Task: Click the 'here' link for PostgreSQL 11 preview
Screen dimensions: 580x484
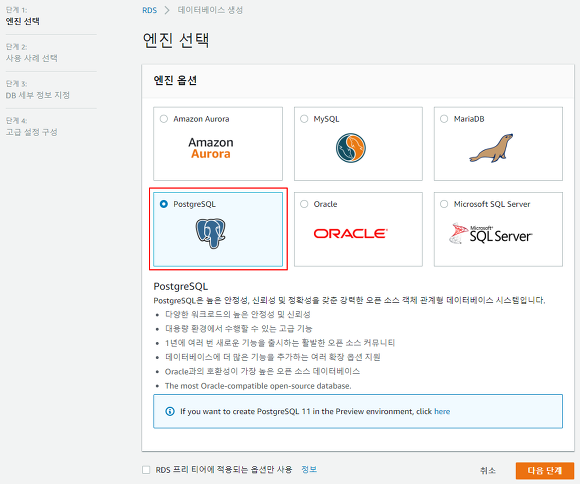Action: pyautogui.click(x=442, y=411)
